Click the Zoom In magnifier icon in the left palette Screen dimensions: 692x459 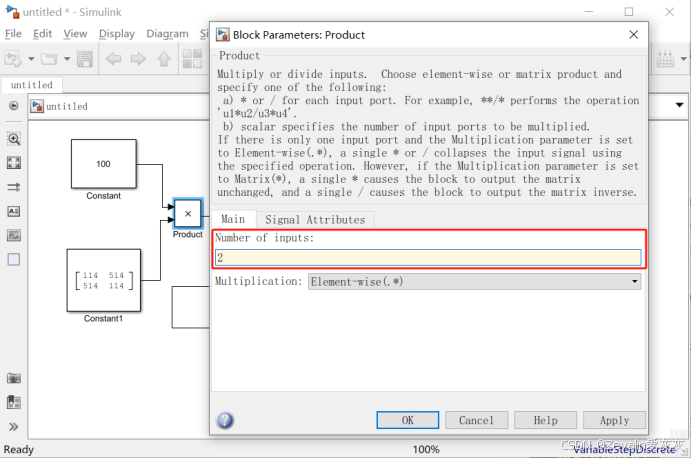click(14, 139)
